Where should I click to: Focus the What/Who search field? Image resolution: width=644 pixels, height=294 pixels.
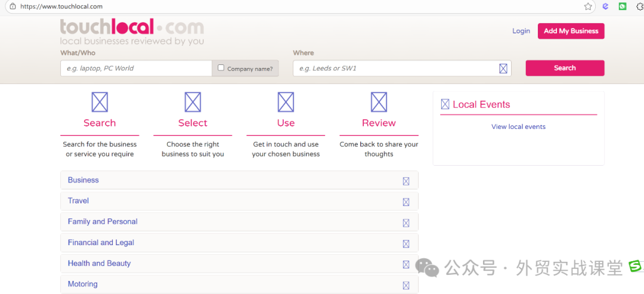coord(136,69)
